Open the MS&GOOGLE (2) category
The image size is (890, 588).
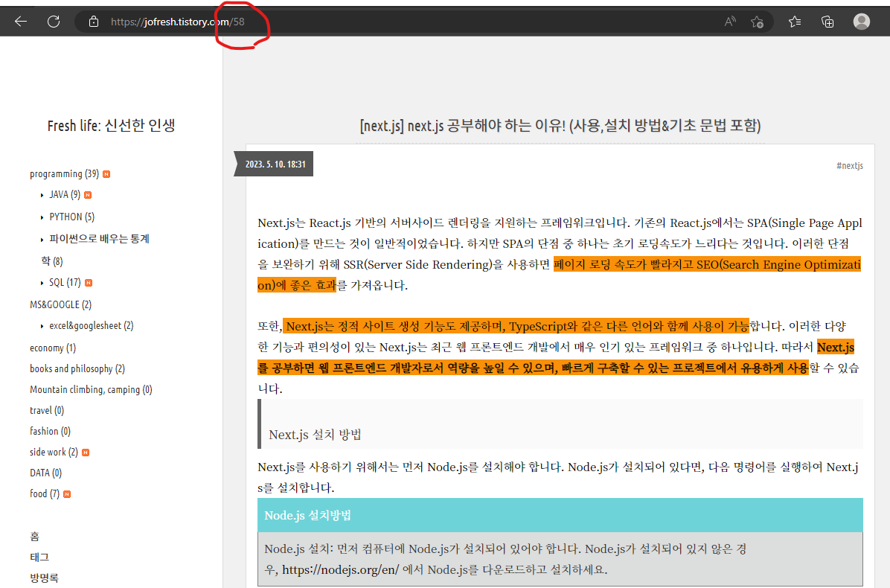[61, 304]
